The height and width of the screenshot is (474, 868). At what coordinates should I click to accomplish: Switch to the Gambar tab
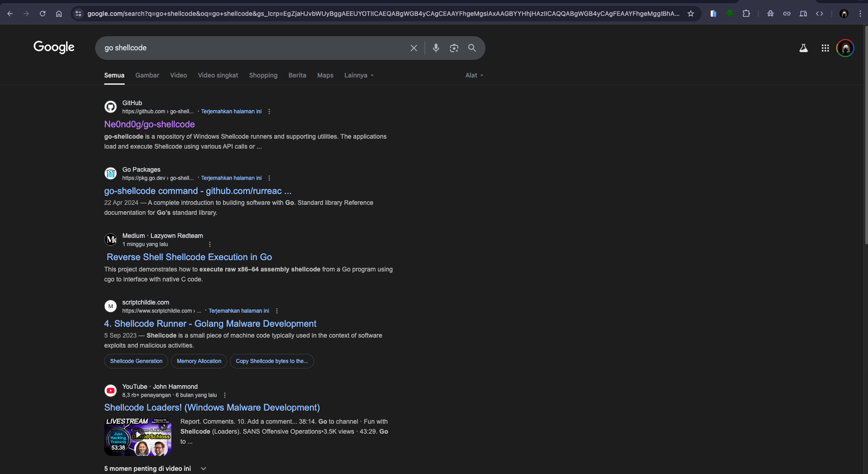pyautogui.click(x=147, y=75)
